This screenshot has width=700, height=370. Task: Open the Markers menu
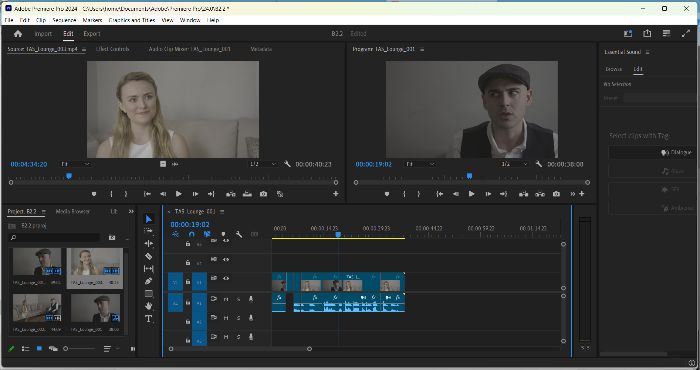[x=92, y=21]
